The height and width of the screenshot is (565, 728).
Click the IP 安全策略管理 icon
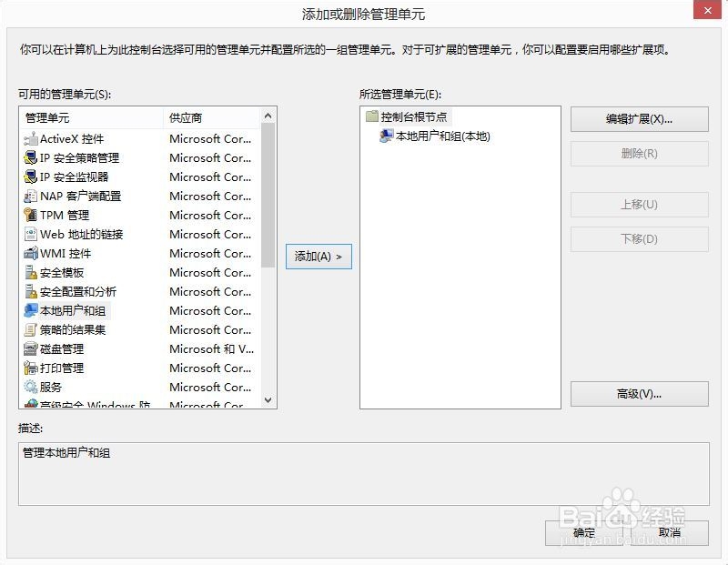pos(31,157)
